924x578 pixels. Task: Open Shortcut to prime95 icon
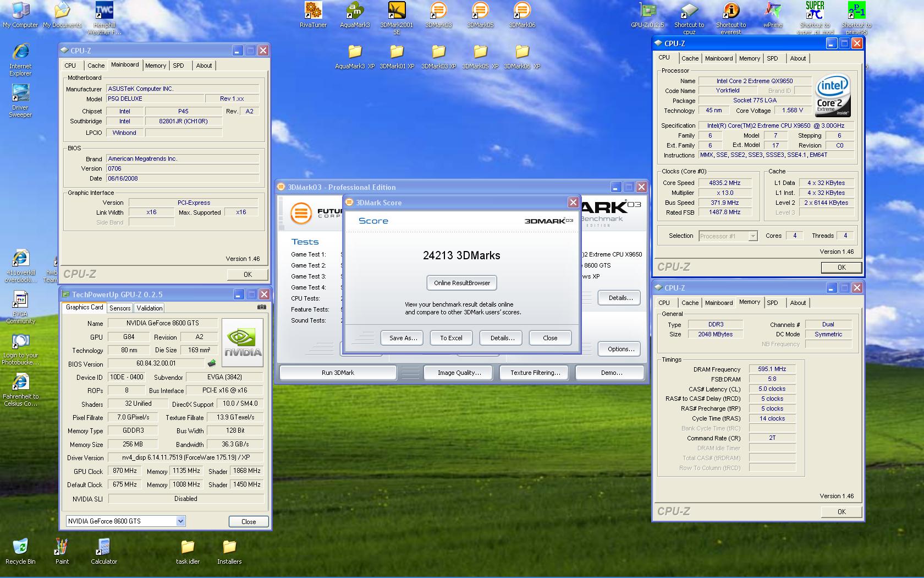pyautogui.click(x=856, y=18)
